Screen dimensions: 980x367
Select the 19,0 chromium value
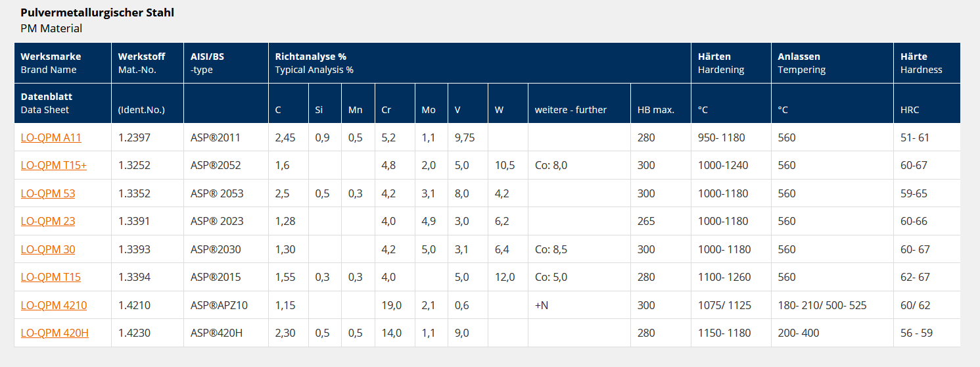pos(392,305)
